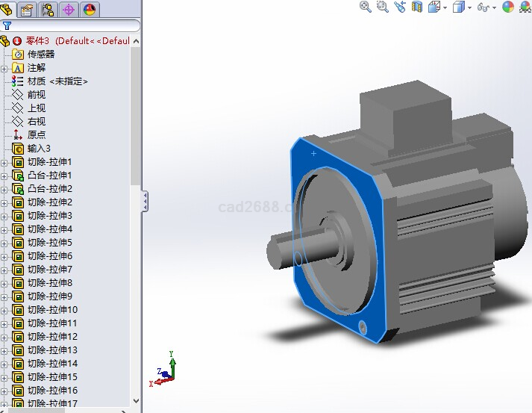Screen dimensions: 532x413
Task: Expand the 凸台-拉伸2 feature node
Action: [4, 190]
